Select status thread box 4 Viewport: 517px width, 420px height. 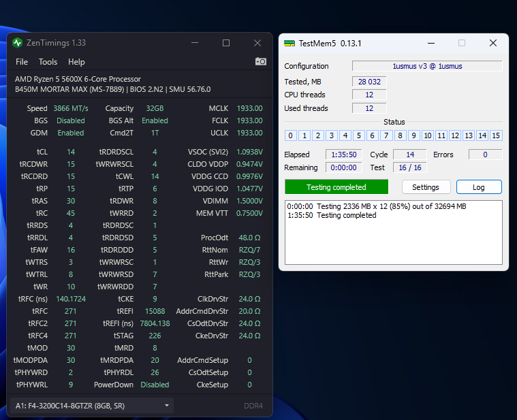point(345,135)
